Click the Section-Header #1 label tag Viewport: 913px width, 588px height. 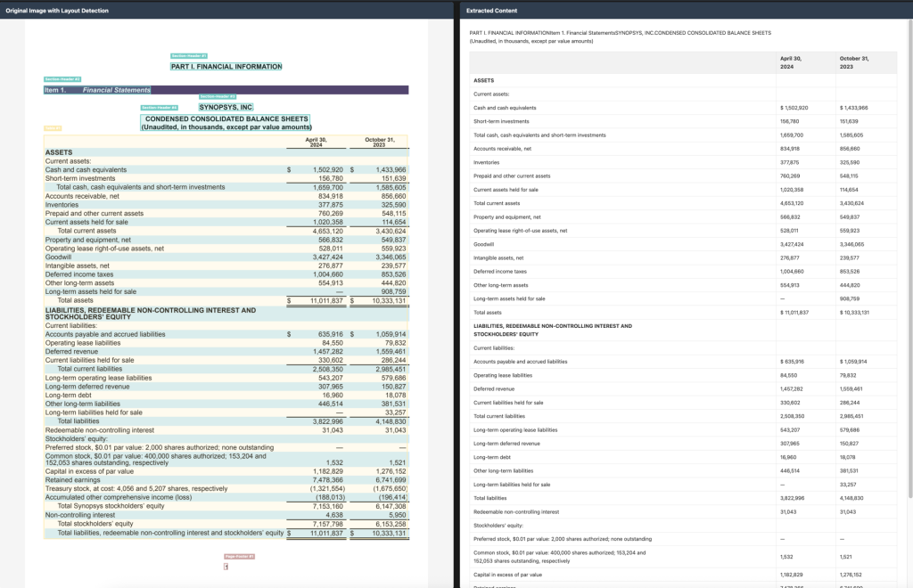(189, 56)
